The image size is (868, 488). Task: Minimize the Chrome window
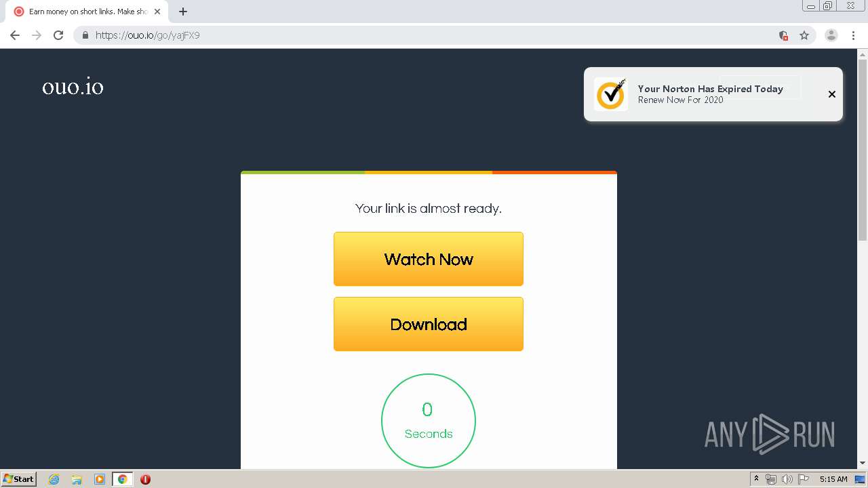click(x=811, y=6)
